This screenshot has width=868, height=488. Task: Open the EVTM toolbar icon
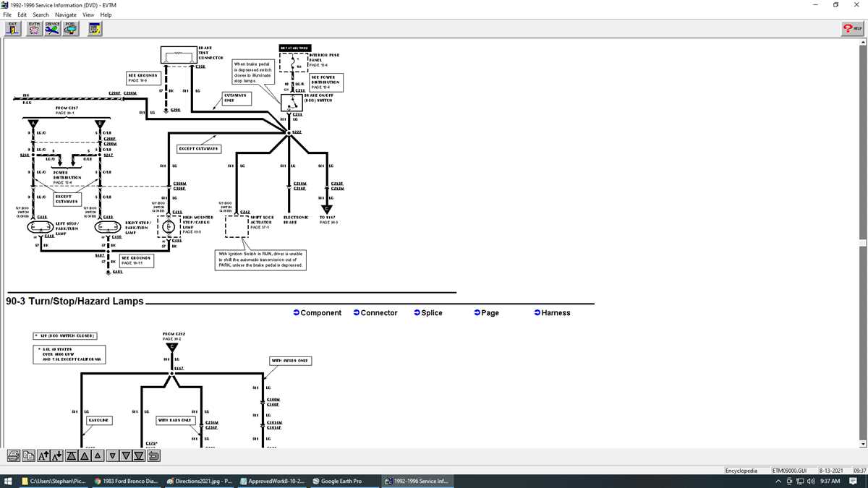pos(34,28)
